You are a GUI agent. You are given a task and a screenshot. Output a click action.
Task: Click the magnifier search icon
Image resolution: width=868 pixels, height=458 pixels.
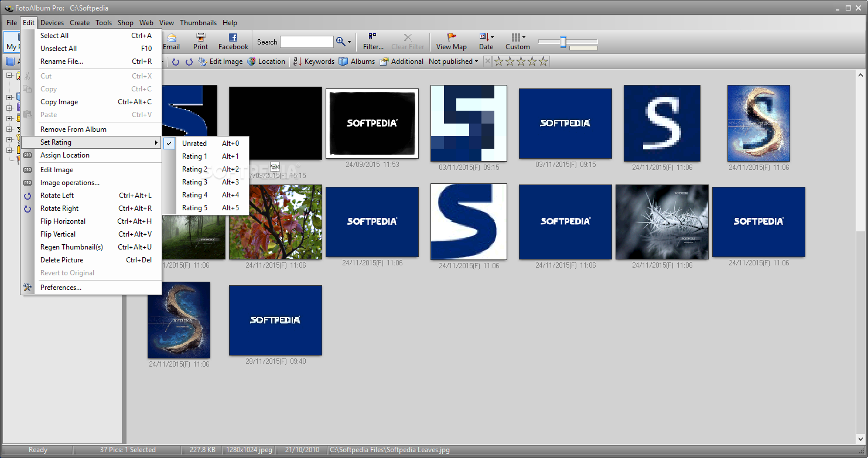point(341,42)
